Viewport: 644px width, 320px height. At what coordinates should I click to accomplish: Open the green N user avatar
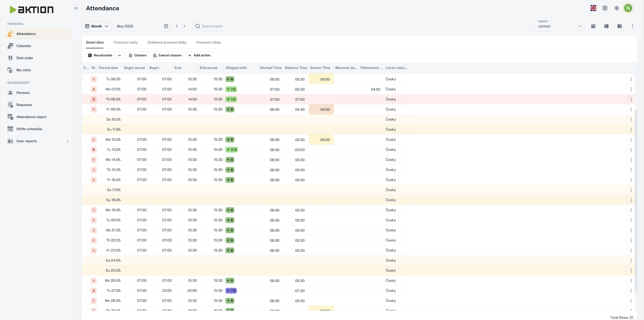[x=628, y=8]
